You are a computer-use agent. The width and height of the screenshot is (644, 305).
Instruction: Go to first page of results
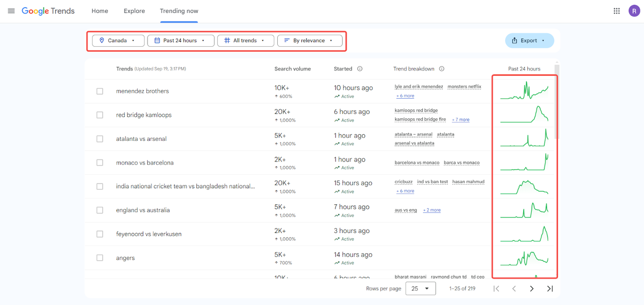point(496,288)
